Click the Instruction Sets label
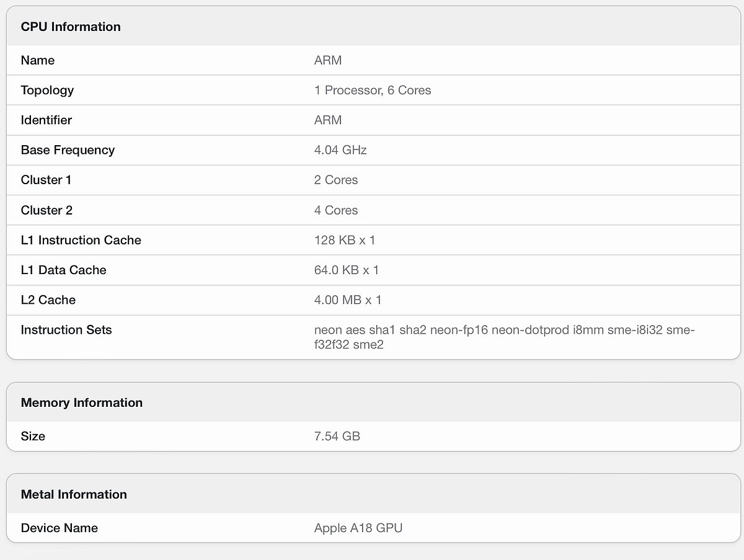 pos(66,330)
